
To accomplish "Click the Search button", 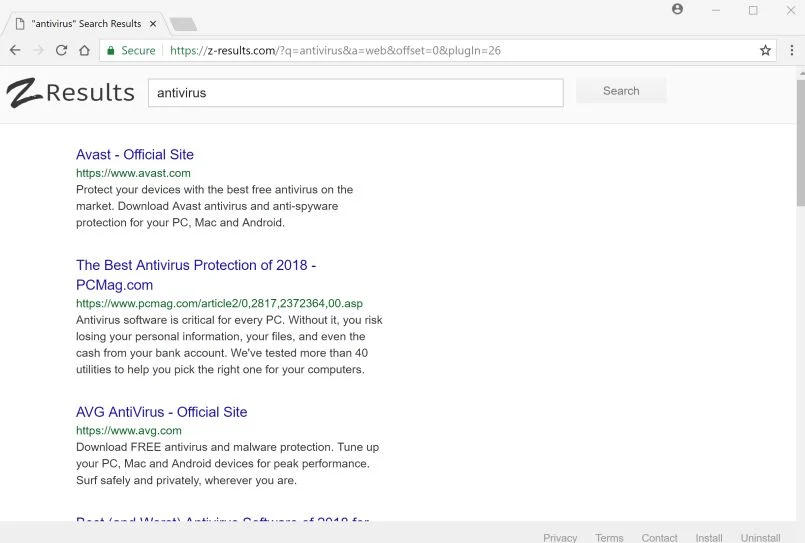I will click(621, 91).
